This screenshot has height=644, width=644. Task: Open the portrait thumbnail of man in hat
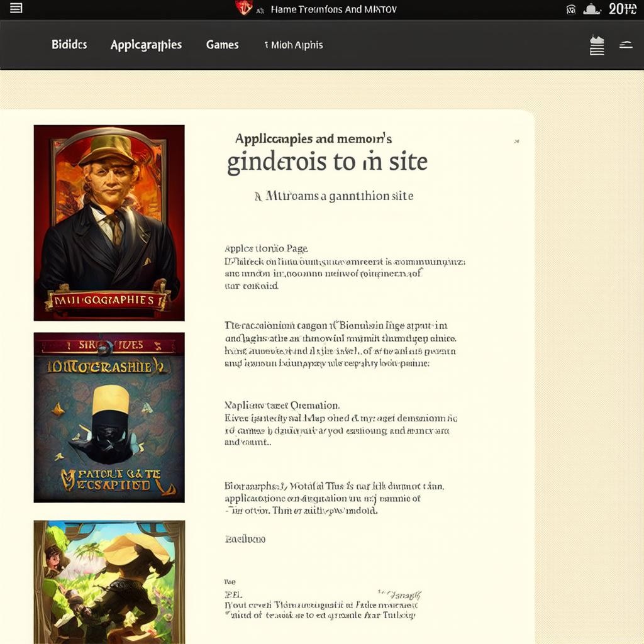pos(109,223)
